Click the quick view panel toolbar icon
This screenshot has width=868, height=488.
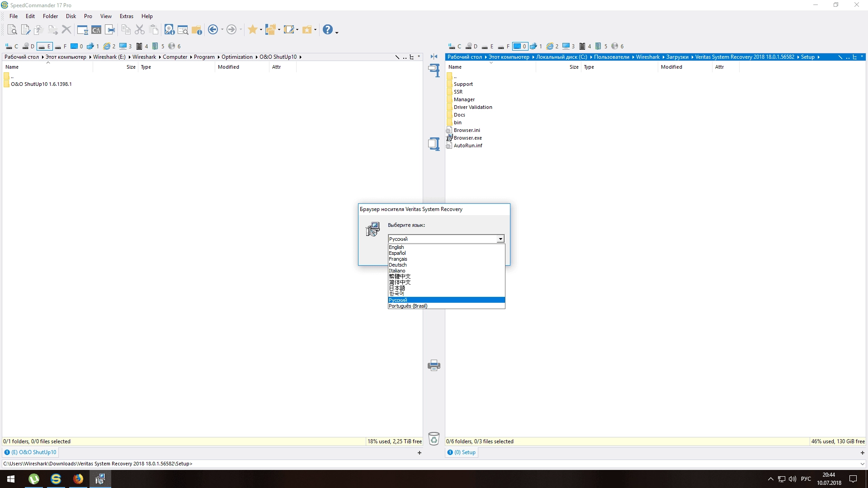(x=110, y=30)
